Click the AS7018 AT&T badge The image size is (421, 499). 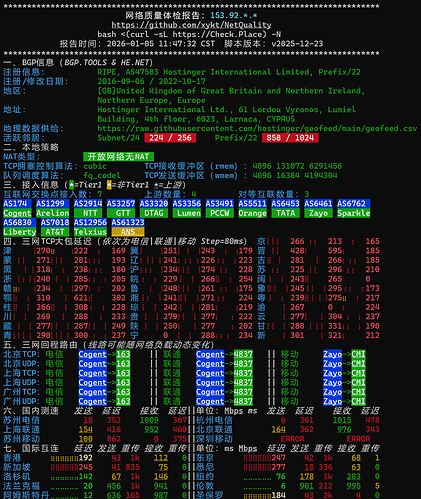55,227
